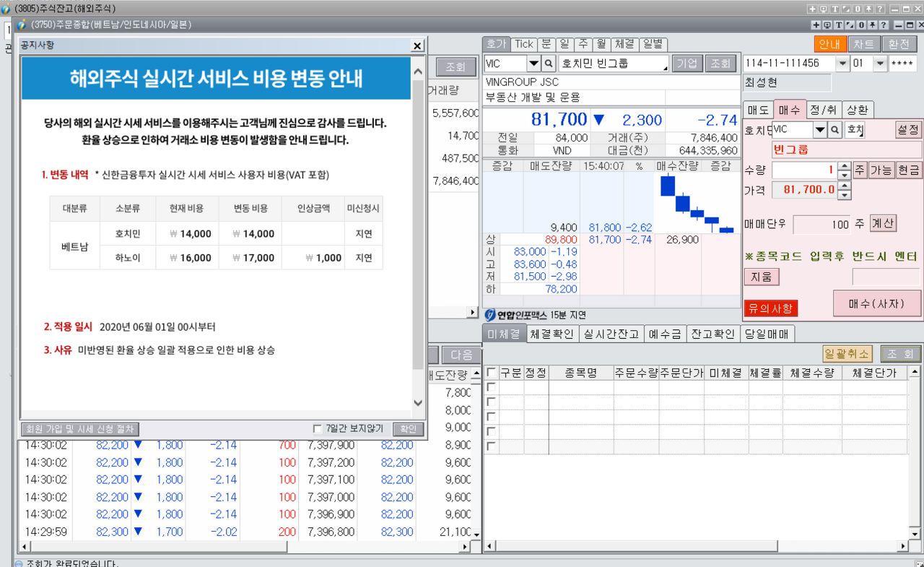Click 회원 가입 및 시세 신청 절차 button
Viewport: 924px width, 567px height.
79,429
